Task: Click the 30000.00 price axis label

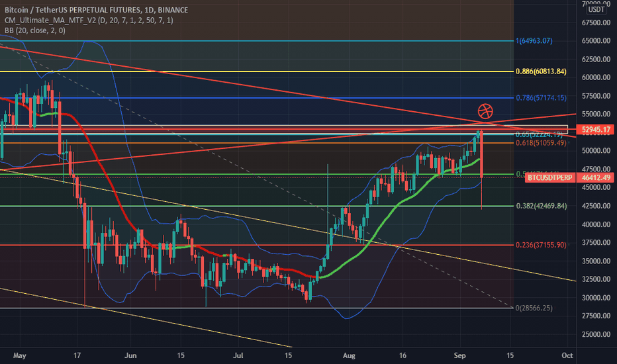Action: pyautogui.click(x=596, y=298)
